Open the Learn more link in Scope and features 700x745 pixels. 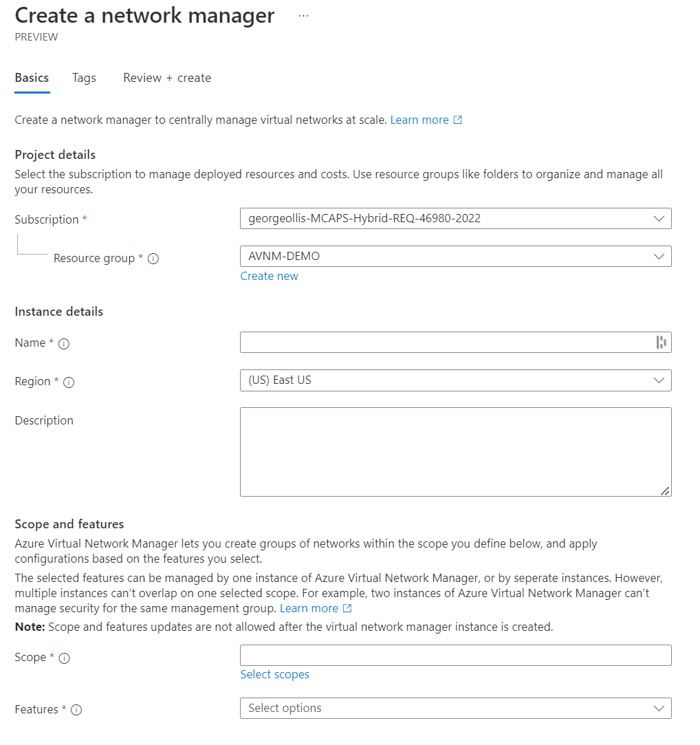click(311, 608)
